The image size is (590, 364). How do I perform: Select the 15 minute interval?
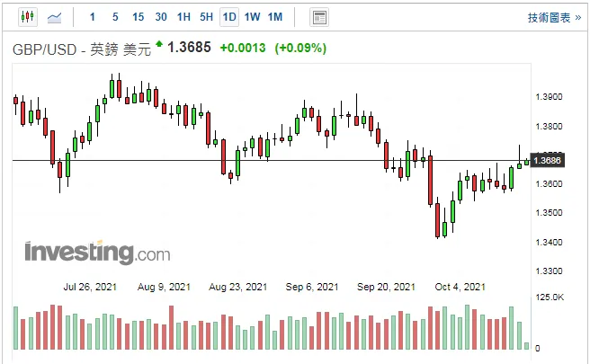coord(139,17)
